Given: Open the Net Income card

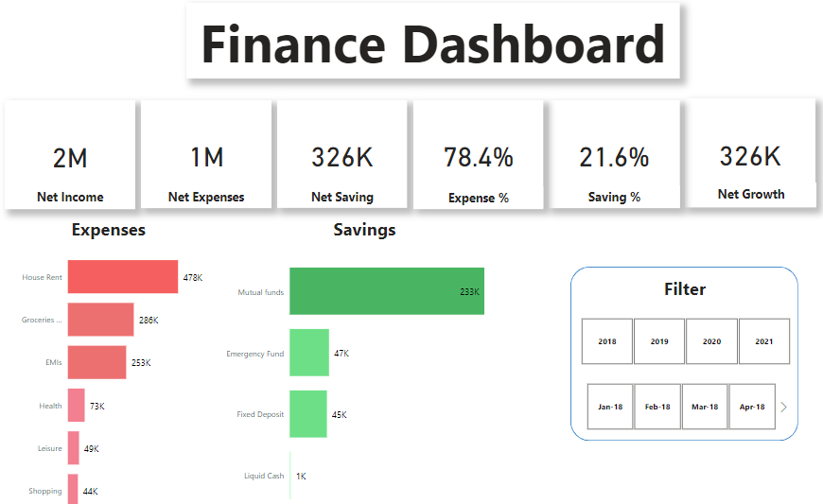Looking at the screenshot, I should [70, 156].
